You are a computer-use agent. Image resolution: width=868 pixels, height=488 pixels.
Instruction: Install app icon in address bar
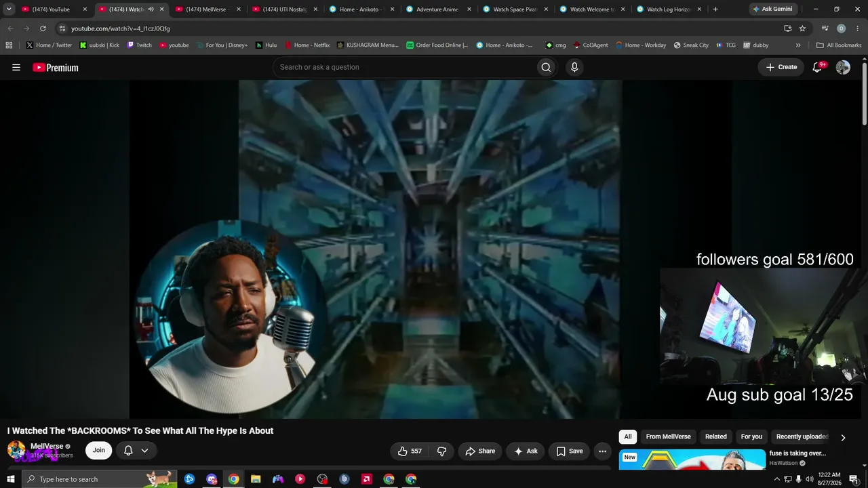coord(787,28)
